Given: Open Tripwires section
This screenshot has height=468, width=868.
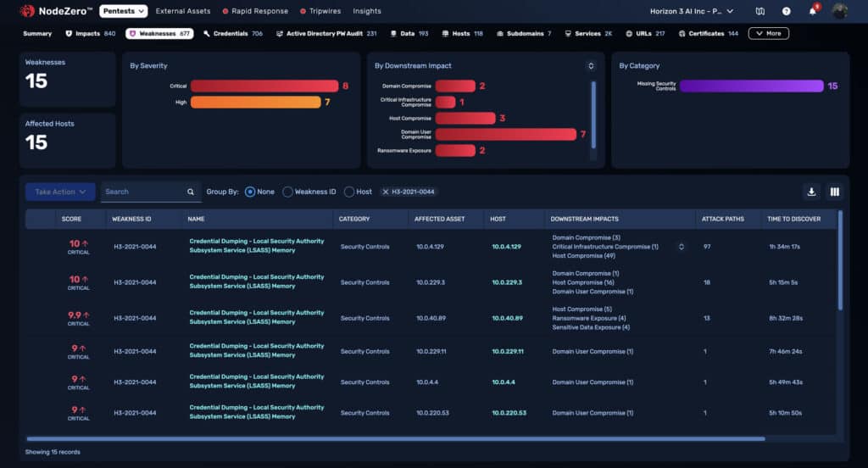Looking at the screenshot, I should coord(320,11).
